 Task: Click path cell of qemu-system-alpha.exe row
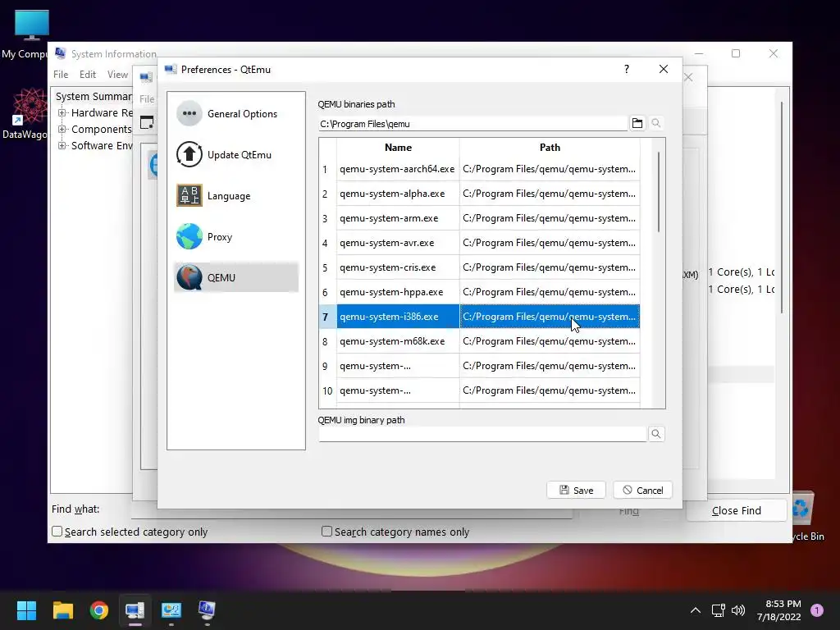[x=550, y=194]
